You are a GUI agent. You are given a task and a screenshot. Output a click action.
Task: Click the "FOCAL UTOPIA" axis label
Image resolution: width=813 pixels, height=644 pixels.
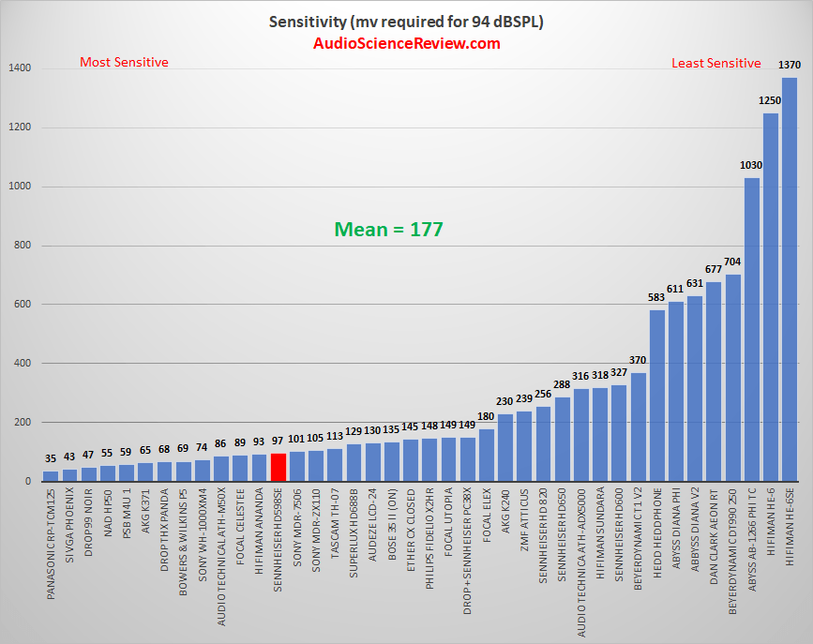(x=449, y=522)
